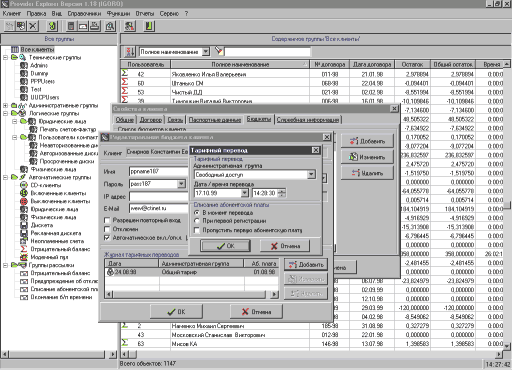Collapse the Группы рассылки tree node
This screenshot has width=512, height=370.
pyautogui.click(x=5, y=265)
